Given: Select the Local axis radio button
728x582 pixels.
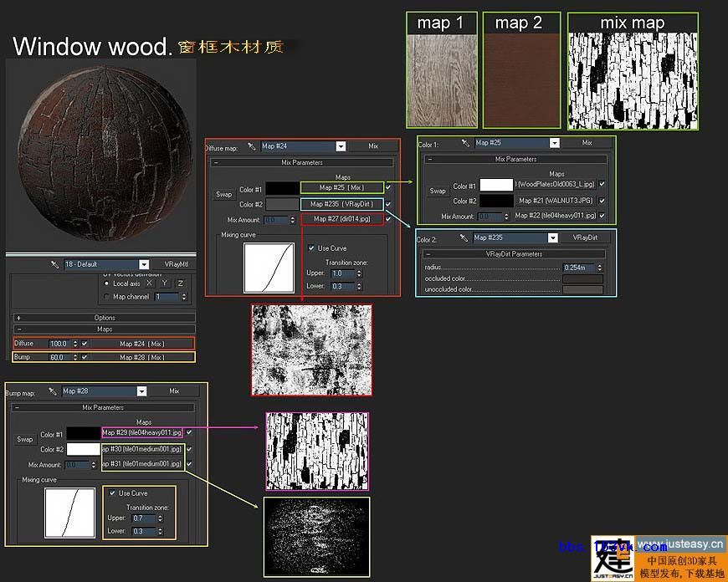Looking at the screenshot, I should [x=106, y=283].
